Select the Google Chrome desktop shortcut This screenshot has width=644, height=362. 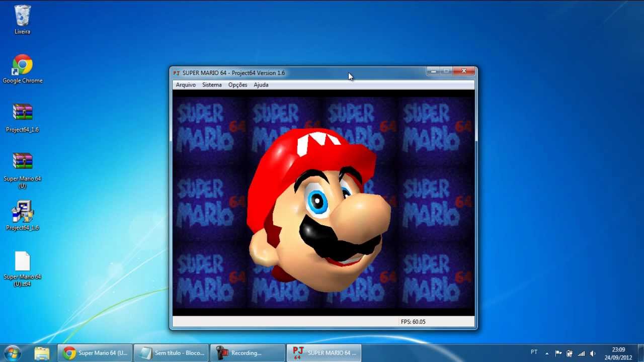pos(23,69)
